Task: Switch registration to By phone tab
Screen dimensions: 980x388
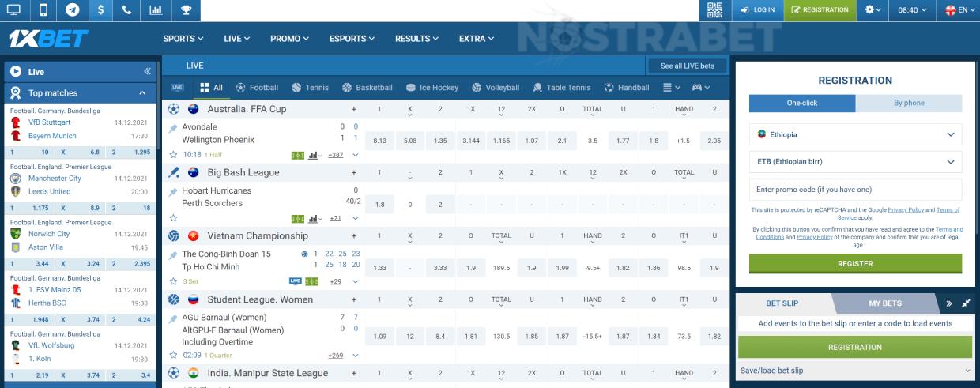Action: [x=909, y=103]
